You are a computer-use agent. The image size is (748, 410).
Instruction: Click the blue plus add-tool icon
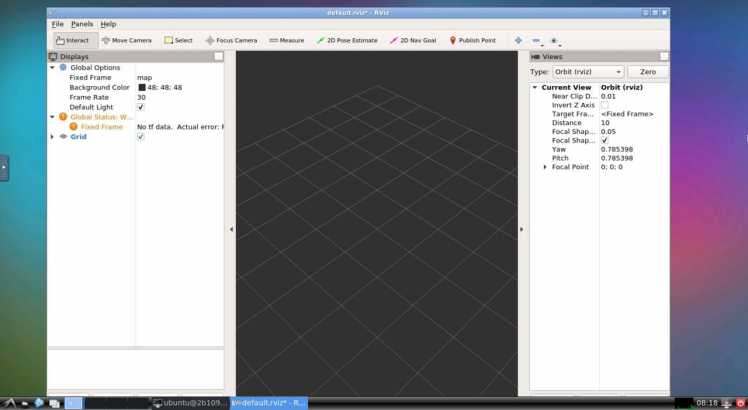click(x=518, y=40)
